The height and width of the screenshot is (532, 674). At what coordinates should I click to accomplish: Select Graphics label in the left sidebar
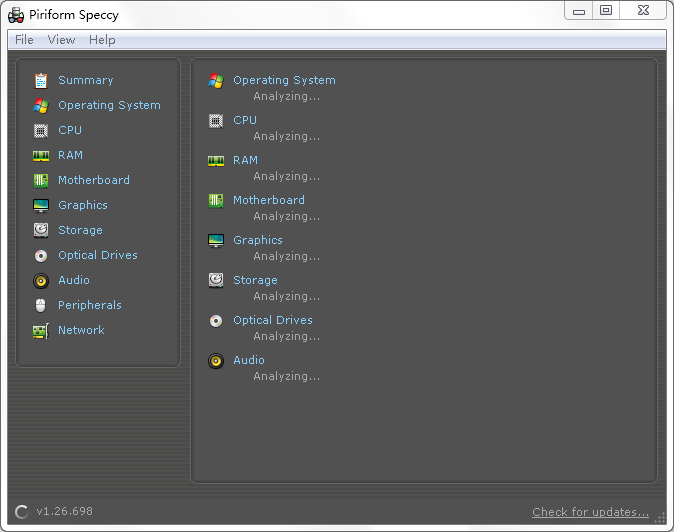82,205
